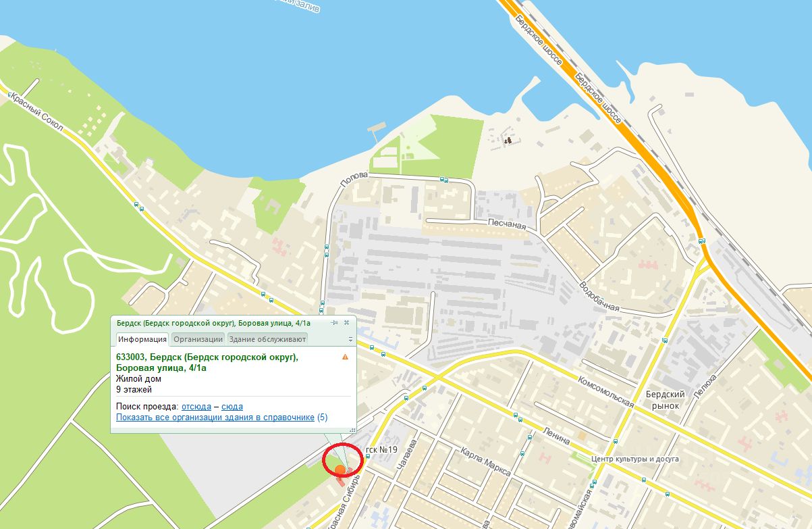
Task: Click the Поиск проезда label
Action: point(148,406)
